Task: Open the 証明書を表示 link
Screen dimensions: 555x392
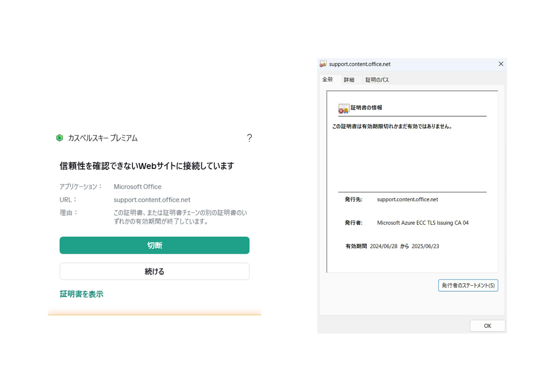Action: [x=81, y=294]
